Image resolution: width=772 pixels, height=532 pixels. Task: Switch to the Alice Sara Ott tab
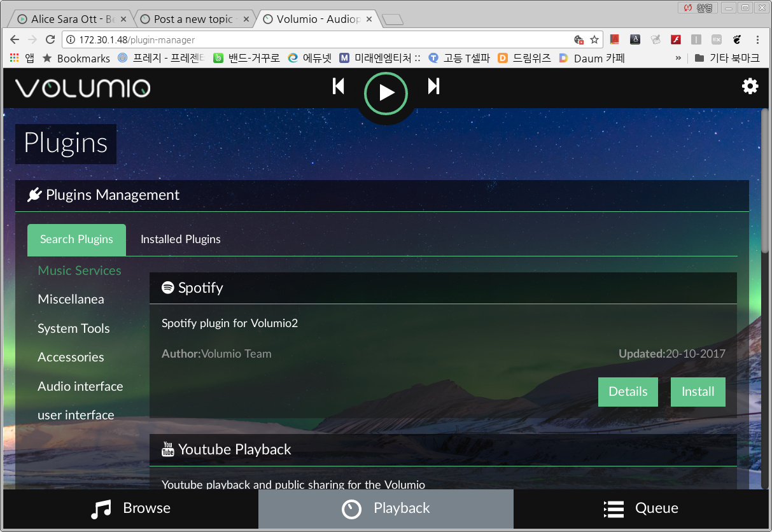pyautogui.click(x=71, y=19)
